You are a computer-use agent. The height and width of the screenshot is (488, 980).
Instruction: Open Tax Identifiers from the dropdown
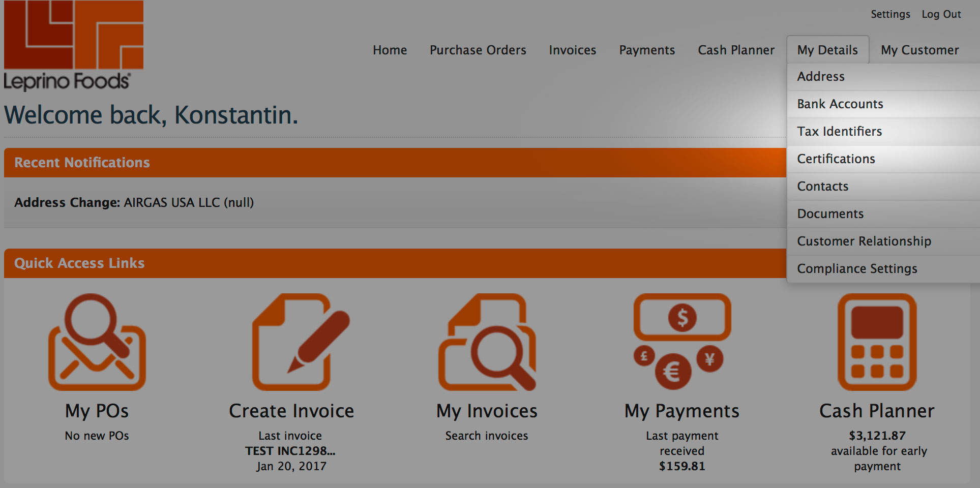coord(883,132)
